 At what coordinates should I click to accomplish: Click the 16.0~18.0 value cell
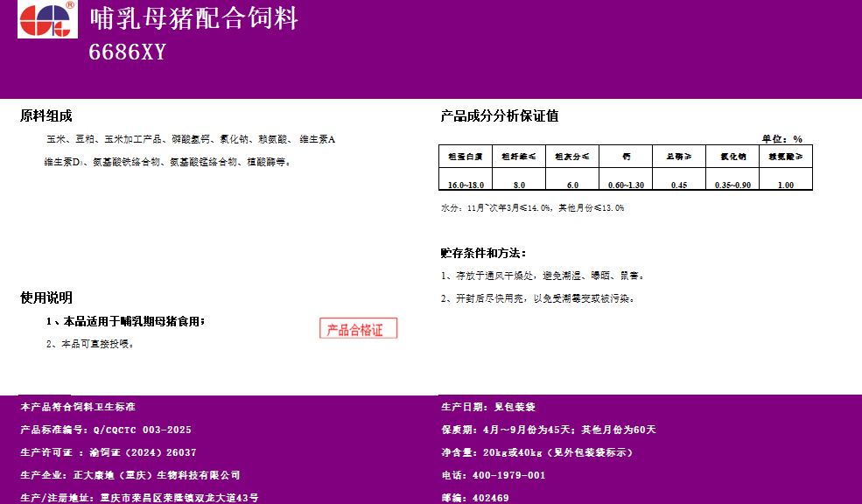pos(465,185)
